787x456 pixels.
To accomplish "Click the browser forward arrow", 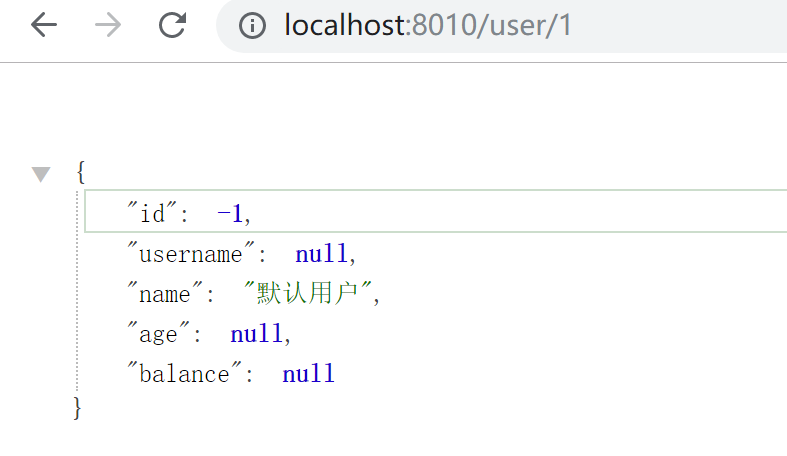I will click(108, 25).
